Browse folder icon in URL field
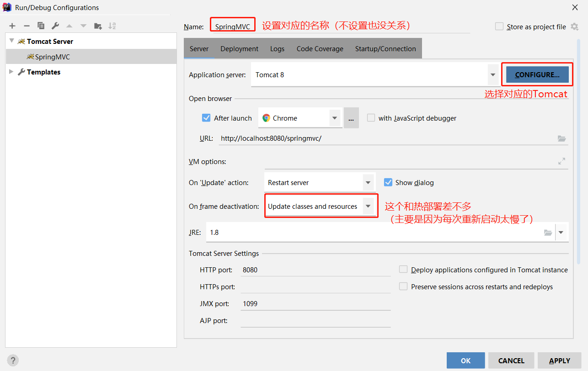The height and width of the screenshot is (371, 588). pyautogui.click(x=562, y=138)
